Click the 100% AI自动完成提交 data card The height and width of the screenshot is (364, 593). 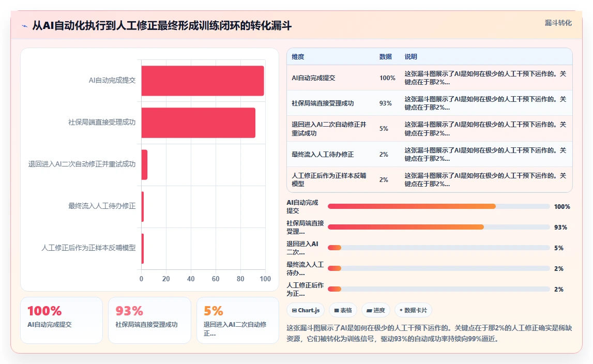(62, 320)
